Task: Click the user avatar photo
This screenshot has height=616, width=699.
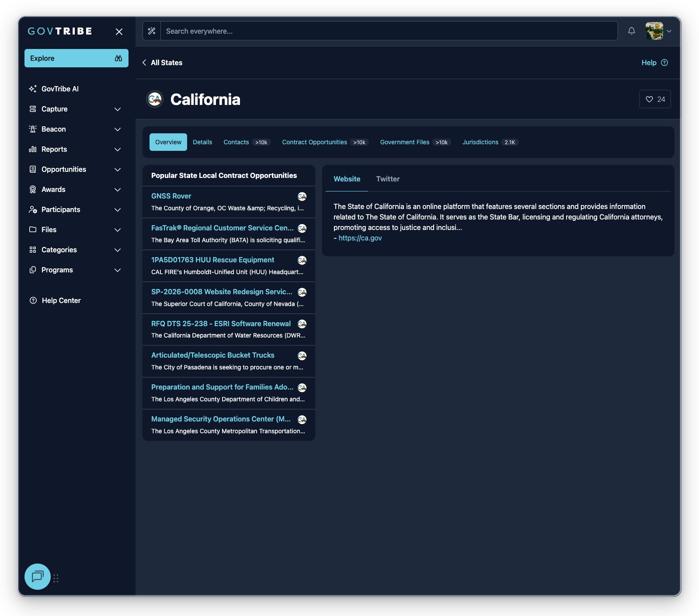Action: 654,31
